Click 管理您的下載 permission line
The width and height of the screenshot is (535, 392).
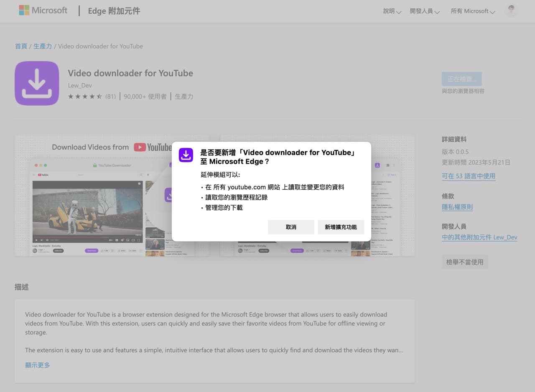(224, 207)
